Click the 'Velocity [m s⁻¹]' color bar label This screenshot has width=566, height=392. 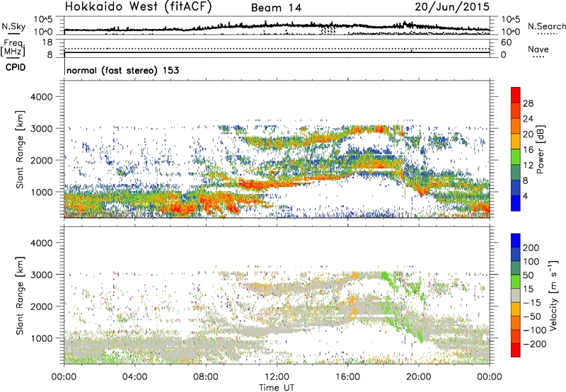(x=553, y=295)
